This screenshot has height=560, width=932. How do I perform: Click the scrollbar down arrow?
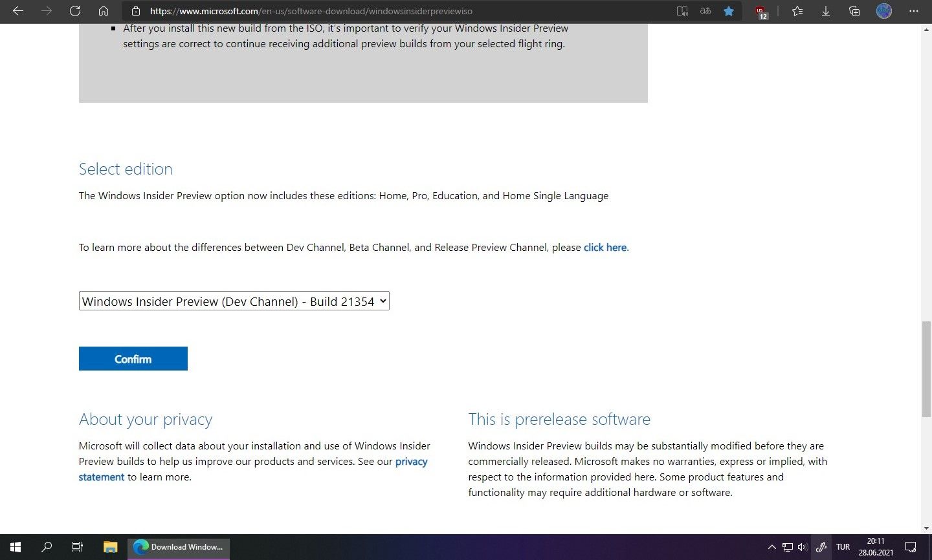click(x=926, y=528)
